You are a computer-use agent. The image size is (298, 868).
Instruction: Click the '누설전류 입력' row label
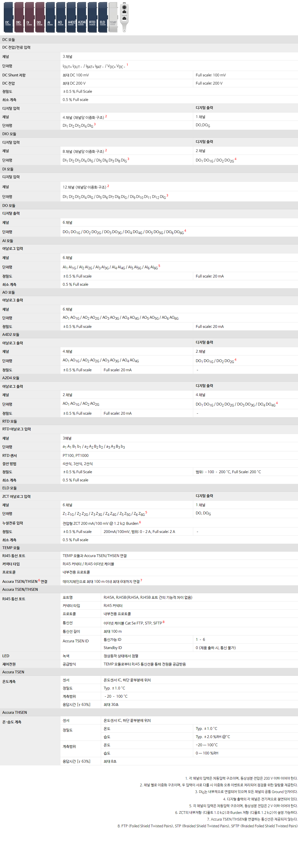[x=12, y=523]
